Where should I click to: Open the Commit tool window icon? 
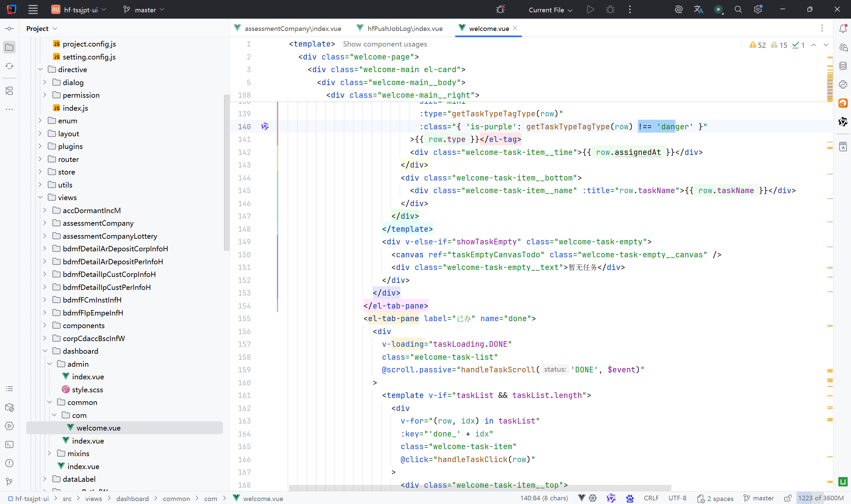tap(10, 29)
